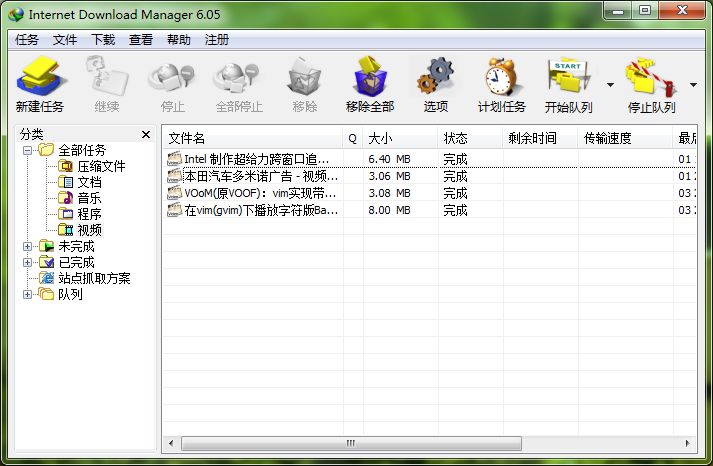This screenshot has width=713, height=466.
Task: Expand the 已完成 tree node
Action: 27,262
